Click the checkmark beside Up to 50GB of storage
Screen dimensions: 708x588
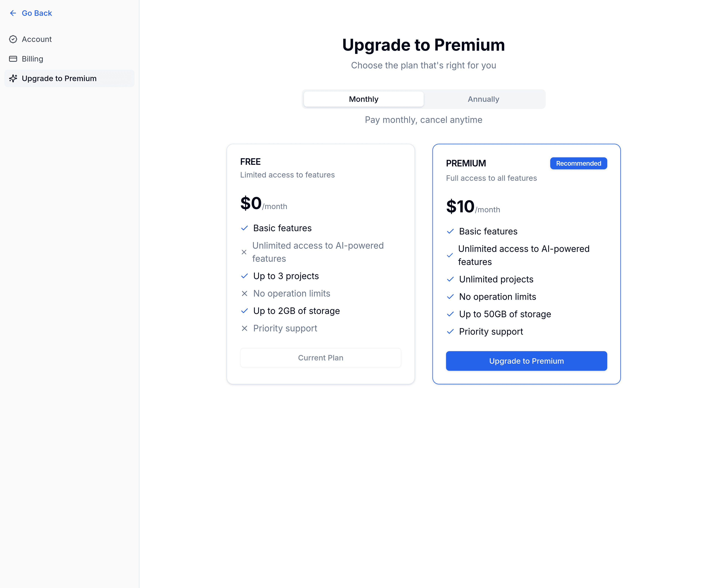(x=450, y=314)
